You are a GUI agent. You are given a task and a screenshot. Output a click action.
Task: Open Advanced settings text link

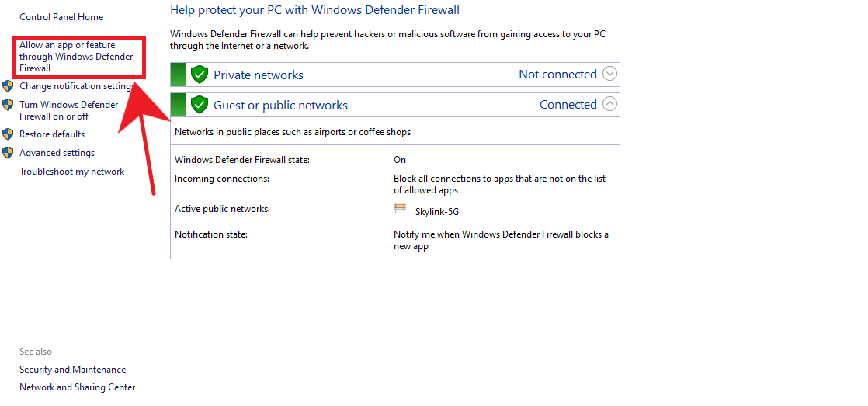pos(57,153)
